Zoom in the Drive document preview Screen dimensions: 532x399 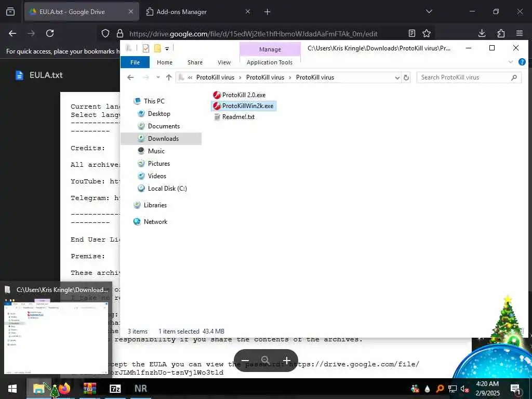point(287,361)
